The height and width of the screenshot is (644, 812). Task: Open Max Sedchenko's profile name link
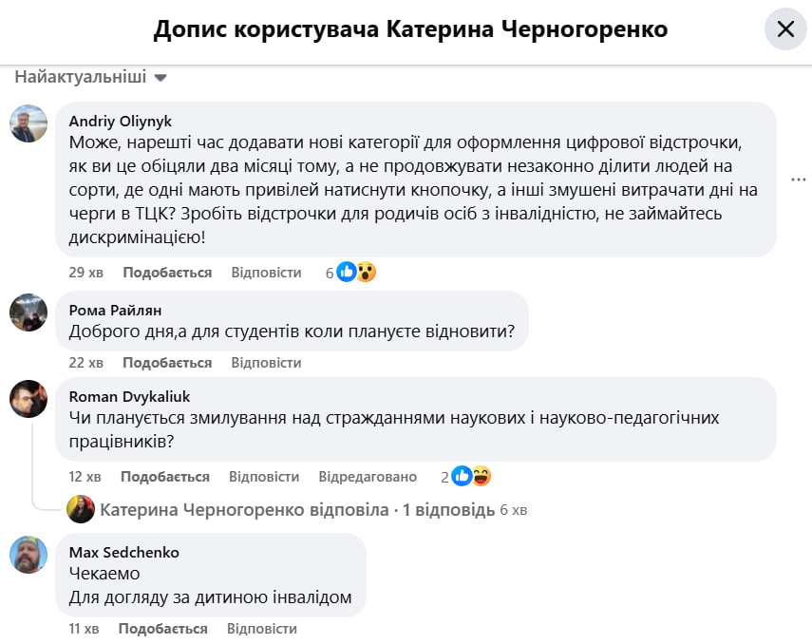124,552
